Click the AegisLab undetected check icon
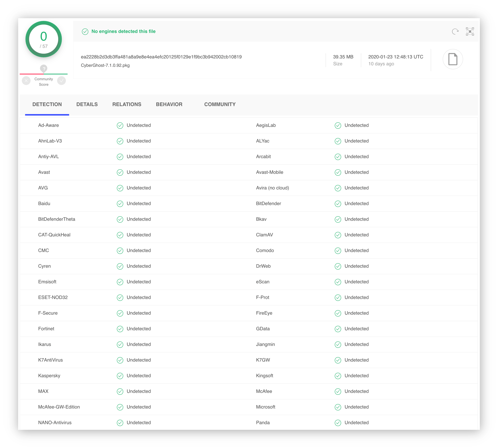Image resolution: width=498 pixels, height=448 pixels. point(338,126)
